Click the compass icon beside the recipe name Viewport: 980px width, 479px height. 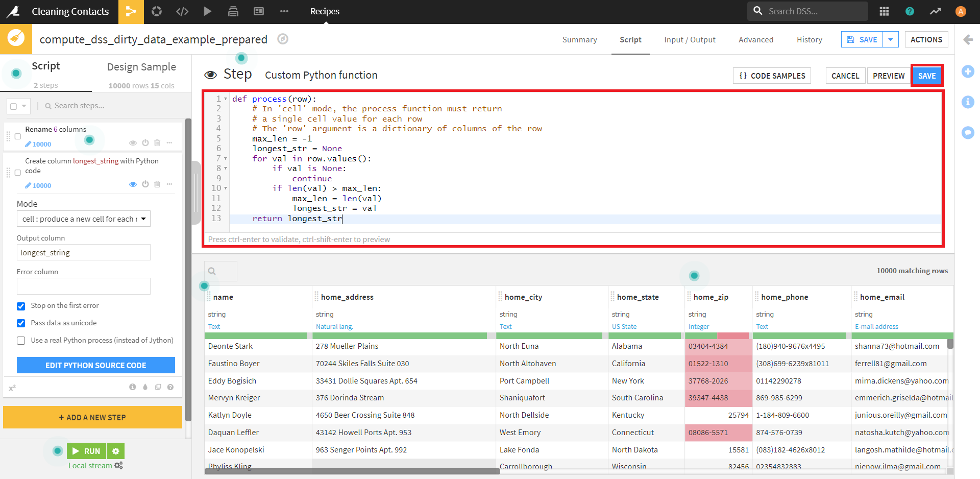coord(283,39)
